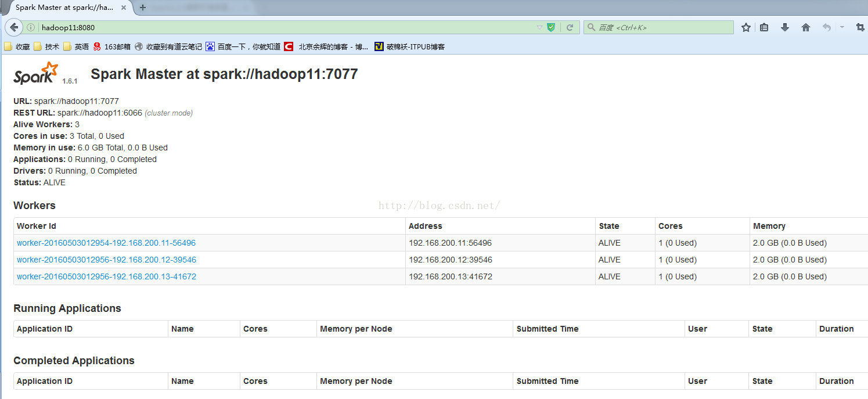This screenshot has width=868, height=399.
Task: Click the Memory in use 6.0 GB line
Action: pos(91,148)
